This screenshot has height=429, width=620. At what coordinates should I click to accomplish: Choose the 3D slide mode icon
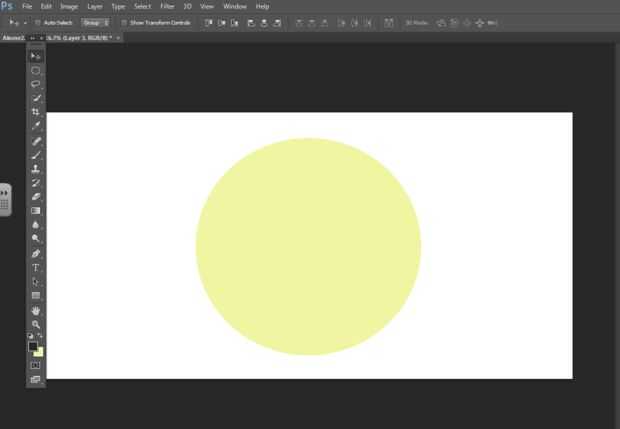[x=480, y=23]
